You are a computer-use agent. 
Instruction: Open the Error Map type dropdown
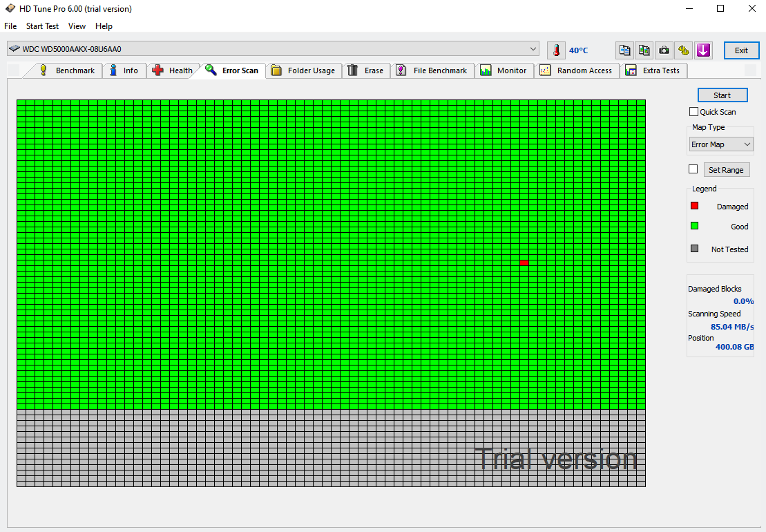tap(721, 144)
